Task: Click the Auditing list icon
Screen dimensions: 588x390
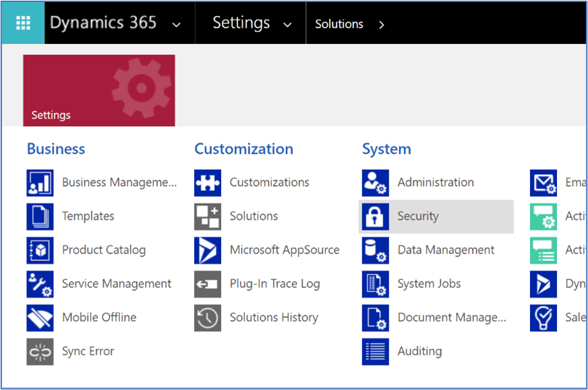Action: (x=375, y=352)
